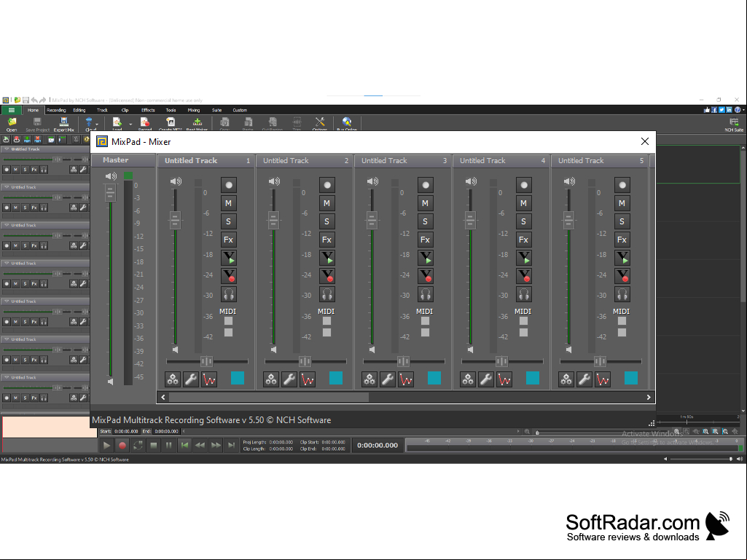Screen dimensions: 747x560
Task: Click the headphones monitor icon on mixer track 5
Action: point(622,294)
